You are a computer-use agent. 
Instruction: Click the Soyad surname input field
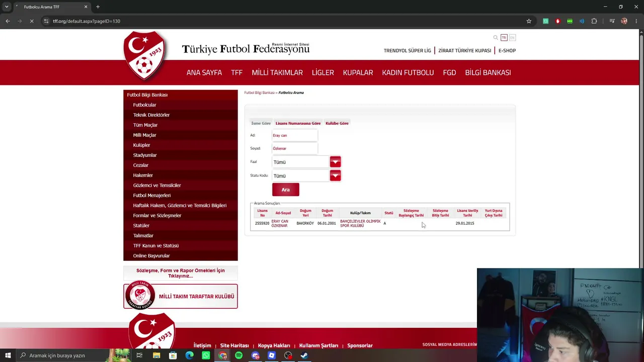[295, 148]
